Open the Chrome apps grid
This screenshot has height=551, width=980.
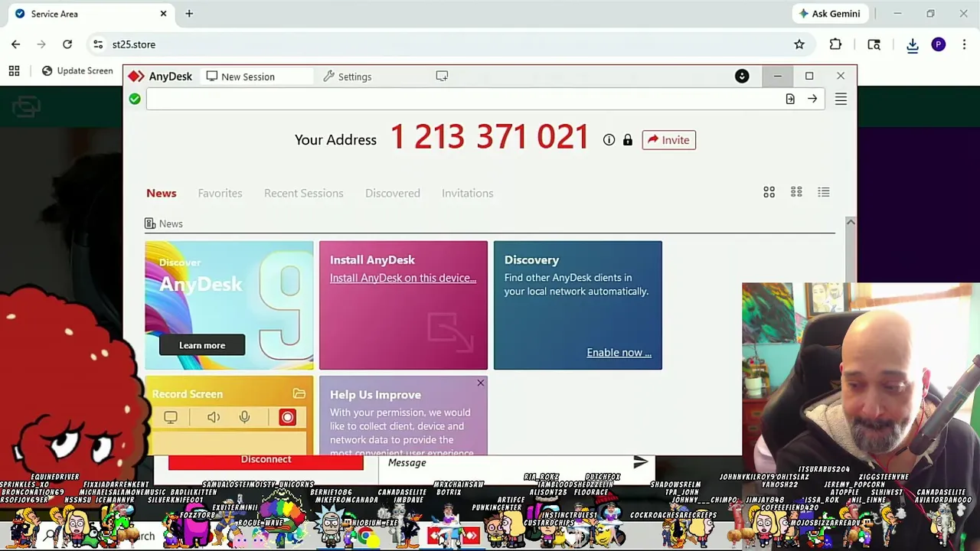coord(14,71)
